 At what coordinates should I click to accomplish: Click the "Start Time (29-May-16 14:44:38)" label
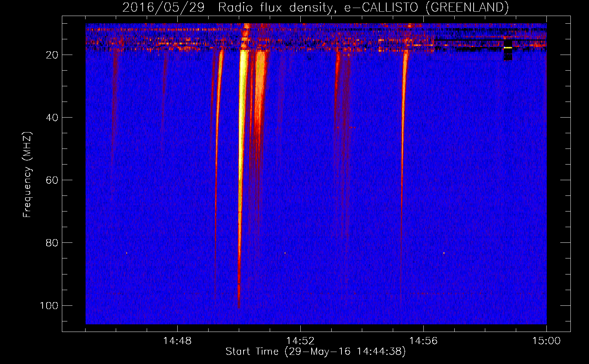[x=315, y=352]
